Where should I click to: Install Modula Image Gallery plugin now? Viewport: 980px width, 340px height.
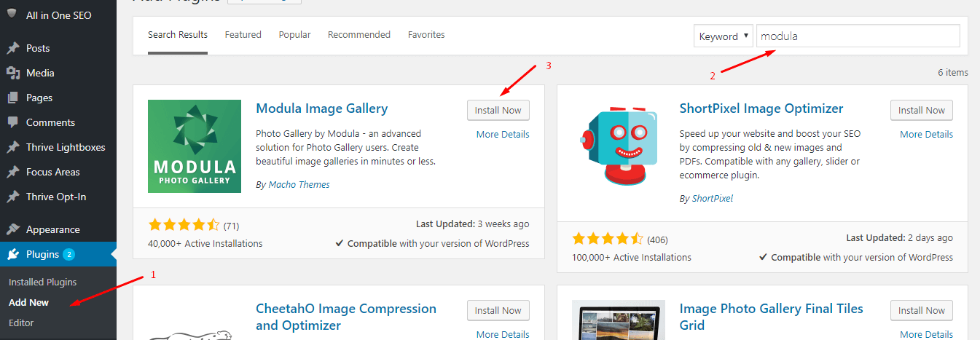click(498, 110)
